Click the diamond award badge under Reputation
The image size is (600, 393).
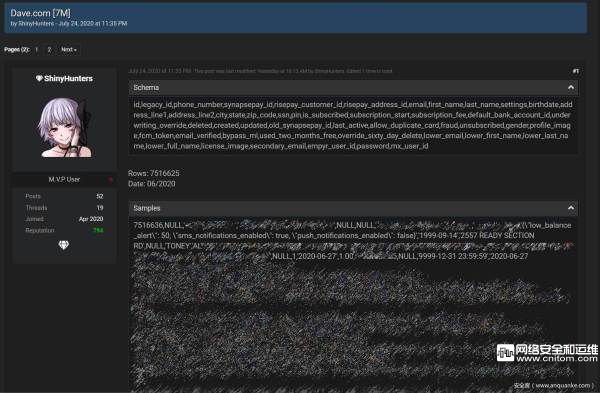click(x=64, y=245)
